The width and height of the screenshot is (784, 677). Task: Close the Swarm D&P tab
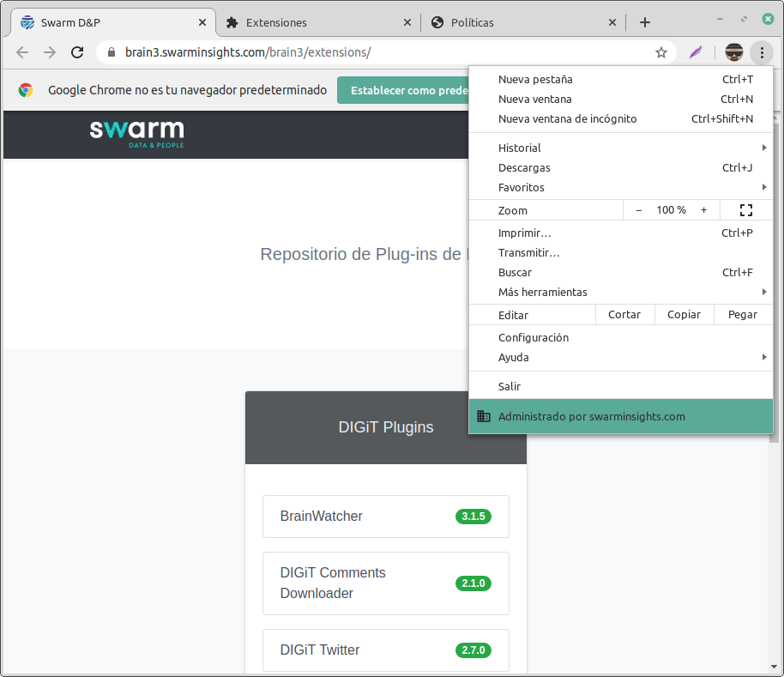[x=202, y=22]
